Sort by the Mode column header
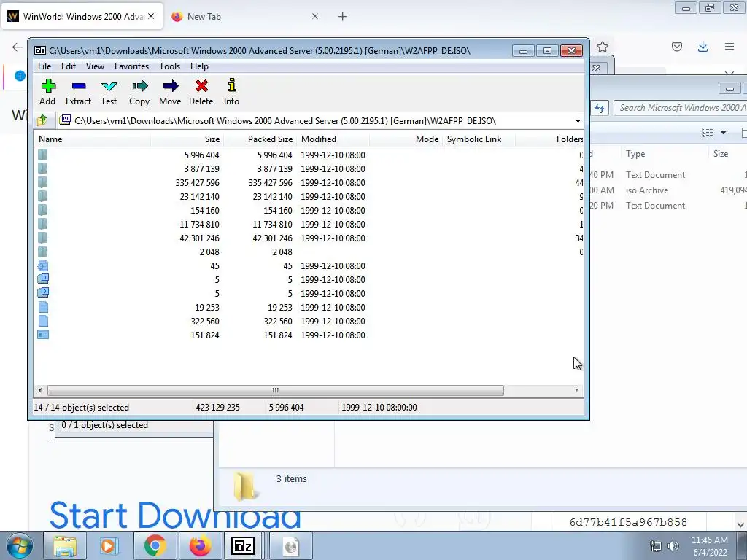 406,139
